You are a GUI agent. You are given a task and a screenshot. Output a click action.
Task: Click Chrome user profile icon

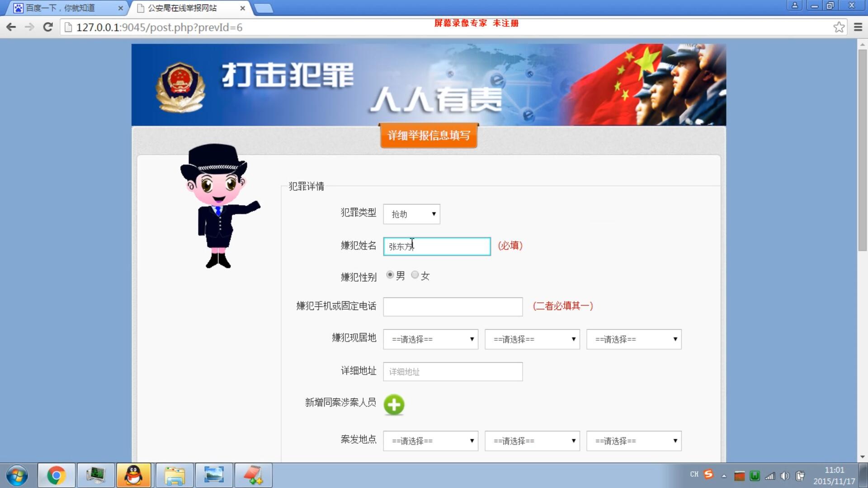tap(794, 5)
